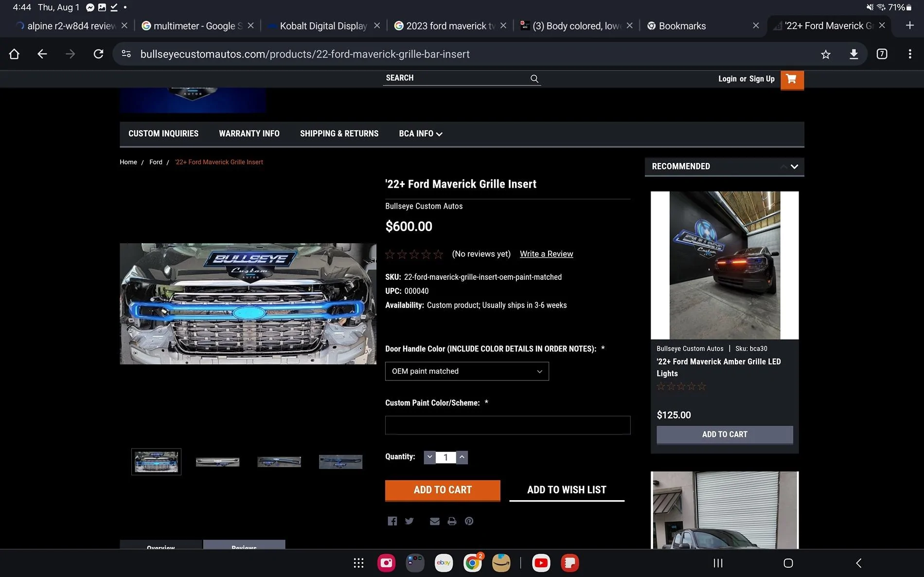Open Shipping & Returns menu item
The height and width of the screenshot is (577, 924).
[339, 134]
